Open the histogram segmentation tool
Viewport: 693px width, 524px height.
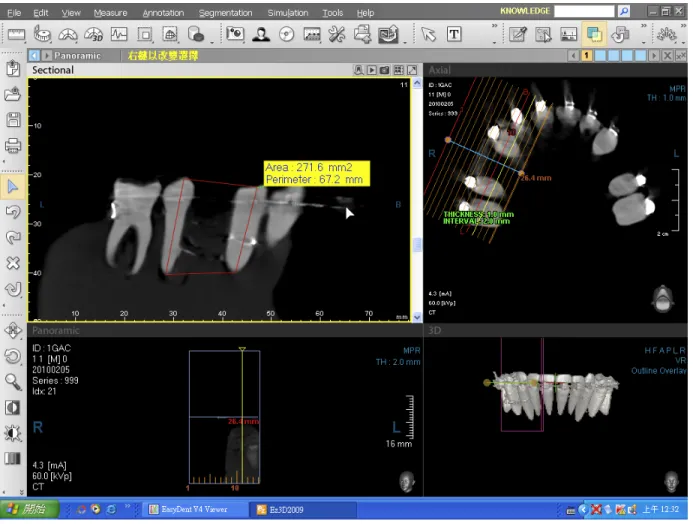pos(568,34)
